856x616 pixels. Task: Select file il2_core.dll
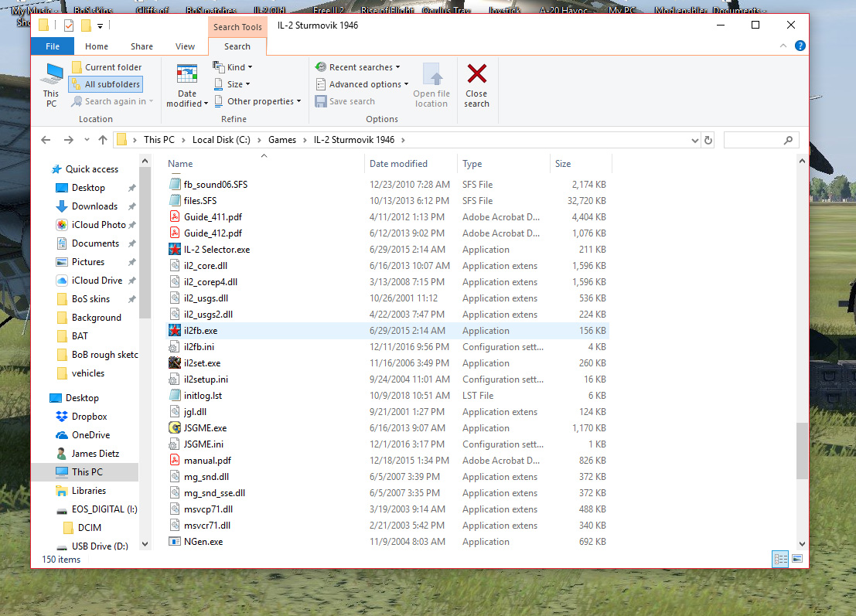[387, 266]
